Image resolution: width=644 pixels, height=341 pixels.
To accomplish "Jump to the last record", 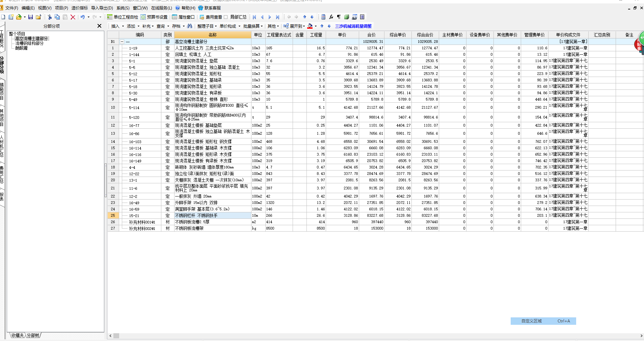I will click(x=277, y=17).
